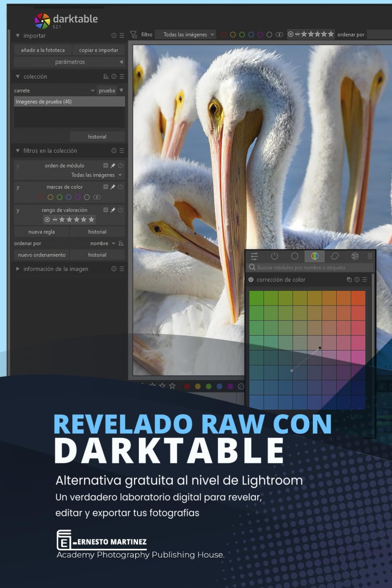Open Todas las imágenes dropdown under orden de módulo
The width and height of the screenshot is (392, 588).
[96, 175]
